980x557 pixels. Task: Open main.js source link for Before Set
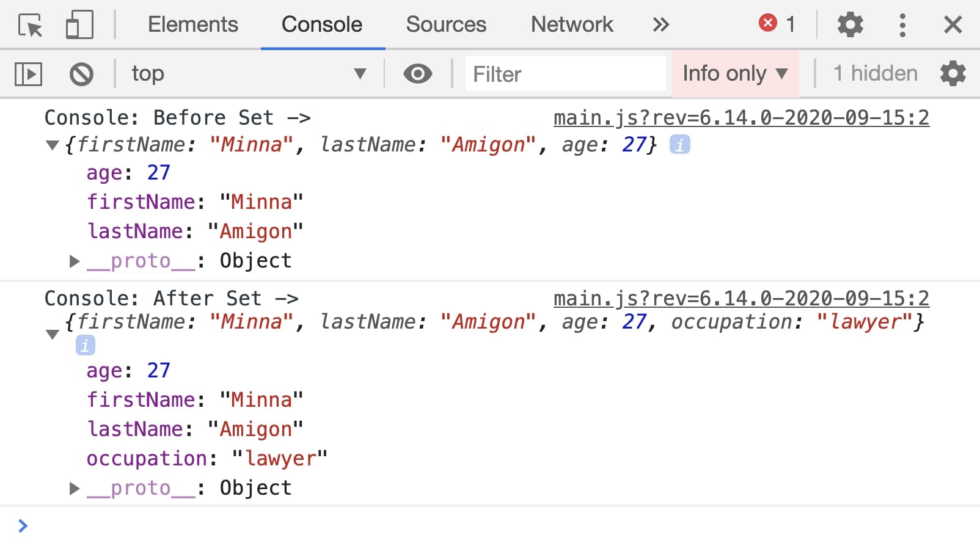tap(741, 117)
